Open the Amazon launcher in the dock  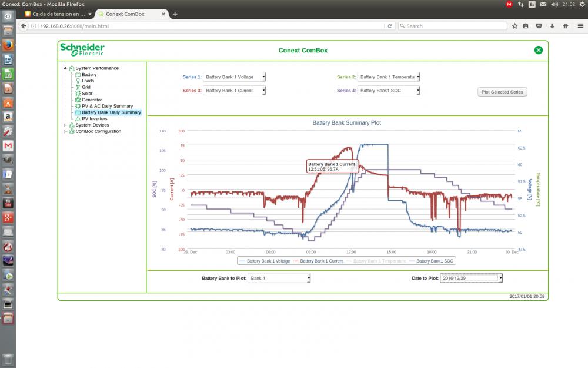8,117
